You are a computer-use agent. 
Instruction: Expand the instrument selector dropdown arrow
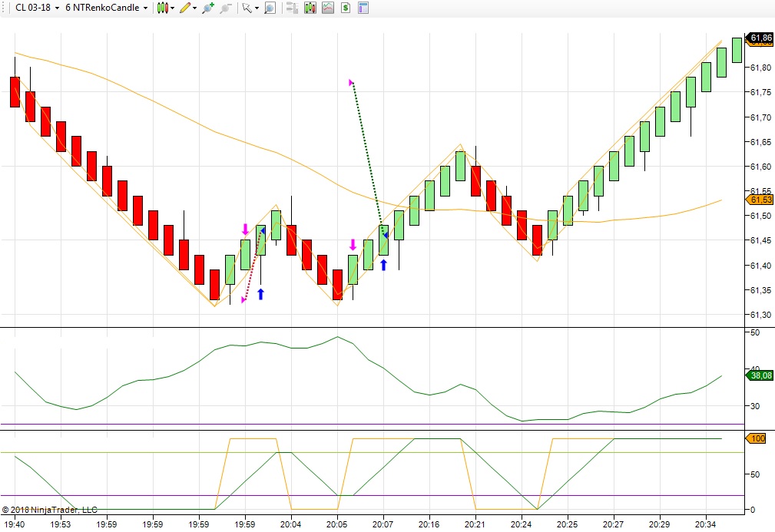coord(57,8)
